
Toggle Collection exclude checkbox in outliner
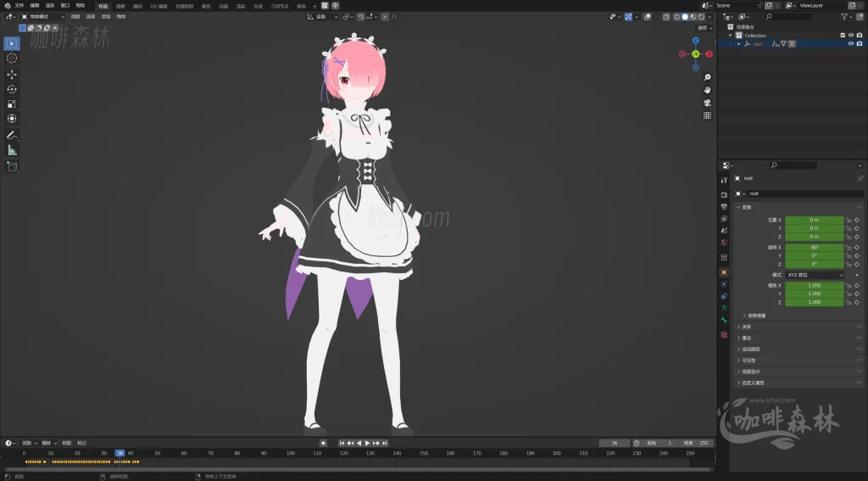click(x=843, y=36)
